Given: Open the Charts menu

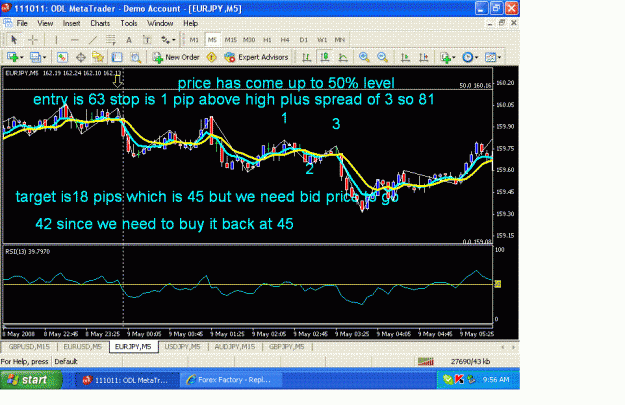Looking at the screenshot, I should 100,23.
